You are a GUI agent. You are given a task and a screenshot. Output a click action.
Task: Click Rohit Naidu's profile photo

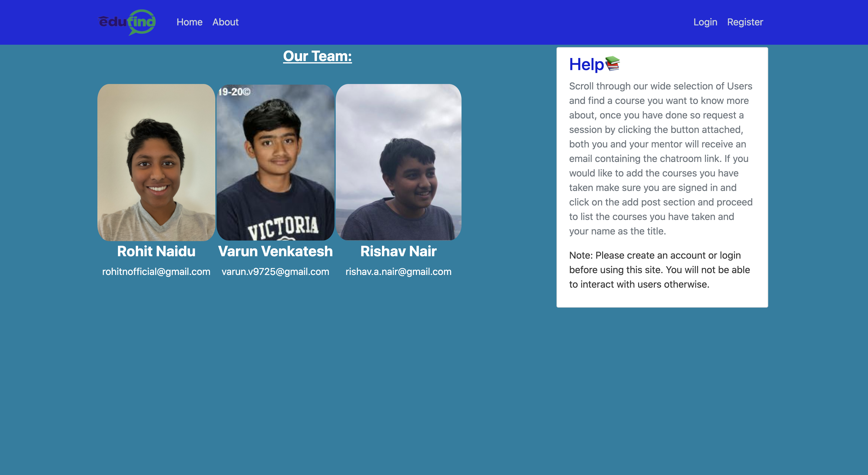[x=156, y=162]
